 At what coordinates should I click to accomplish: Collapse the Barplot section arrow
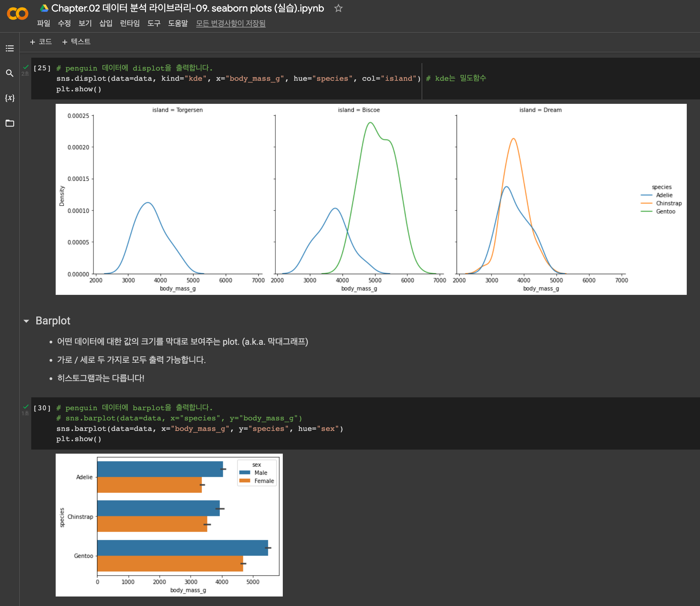point(26,321)
